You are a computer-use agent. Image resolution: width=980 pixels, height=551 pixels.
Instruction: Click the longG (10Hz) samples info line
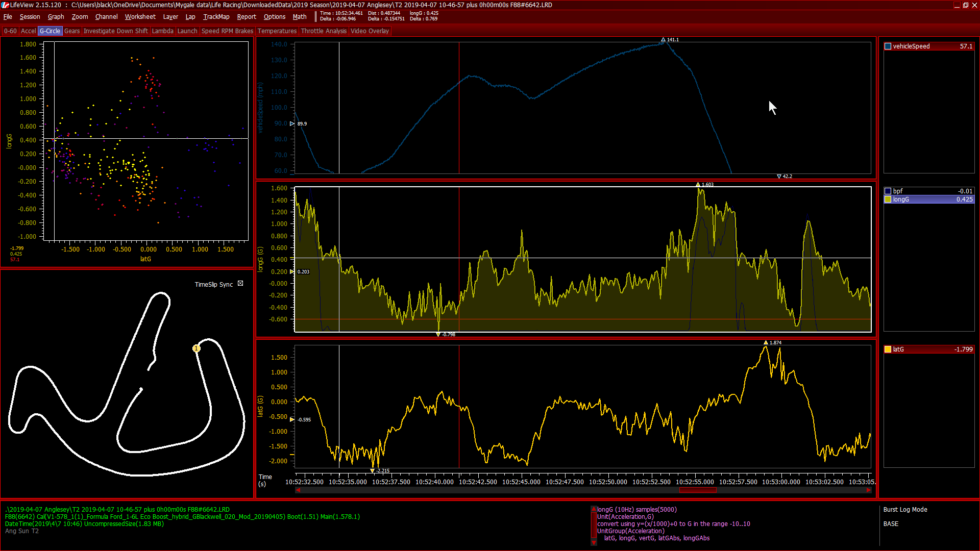[x=637, y=510]
